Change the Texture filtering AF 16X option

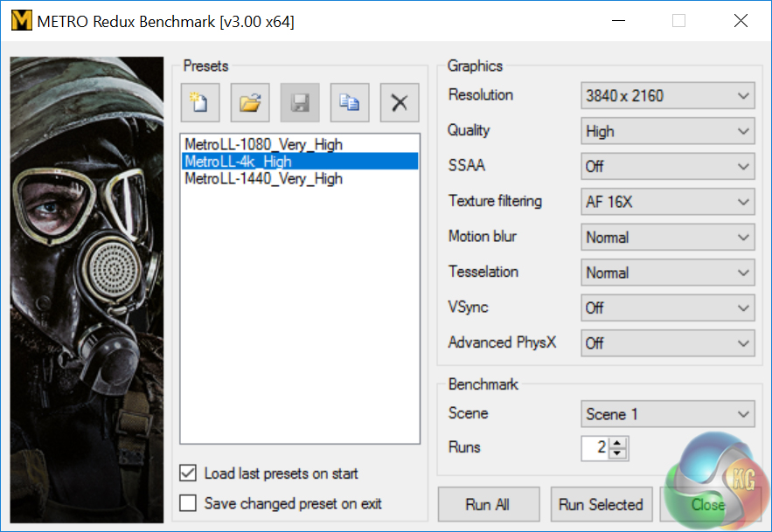pos(667,202)
